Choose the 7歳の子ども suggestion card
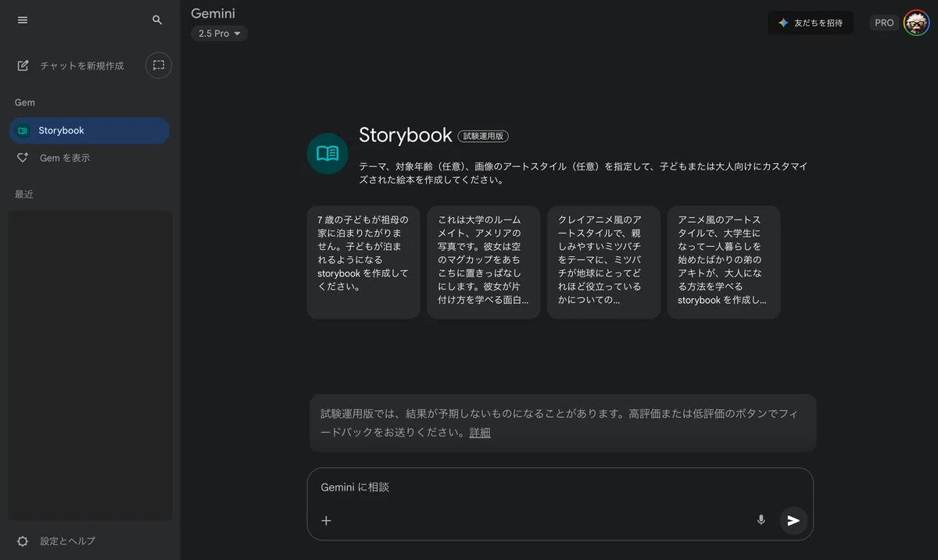 (363, 262)
